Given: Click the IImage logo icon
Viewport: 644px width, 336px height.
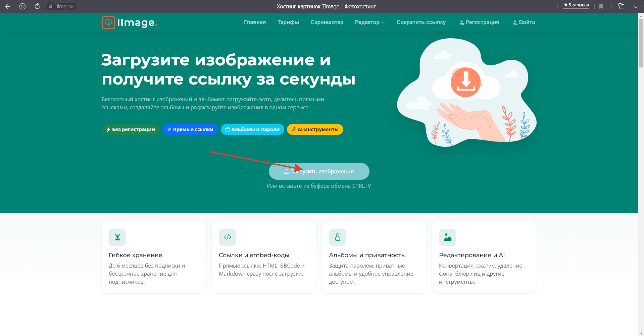Looking at the screenshot, I should (x=108, y=22).
